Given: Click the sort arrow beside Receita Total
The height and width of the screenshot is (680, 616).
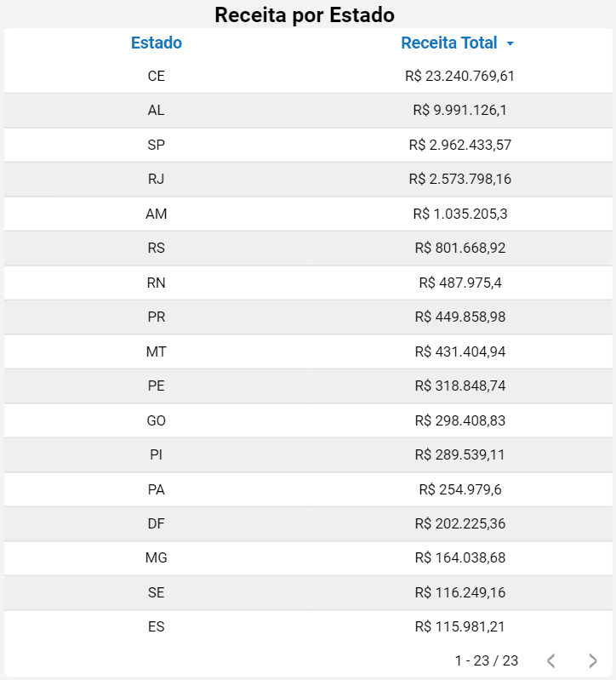Looking at the screenshot, I should 510,43.
